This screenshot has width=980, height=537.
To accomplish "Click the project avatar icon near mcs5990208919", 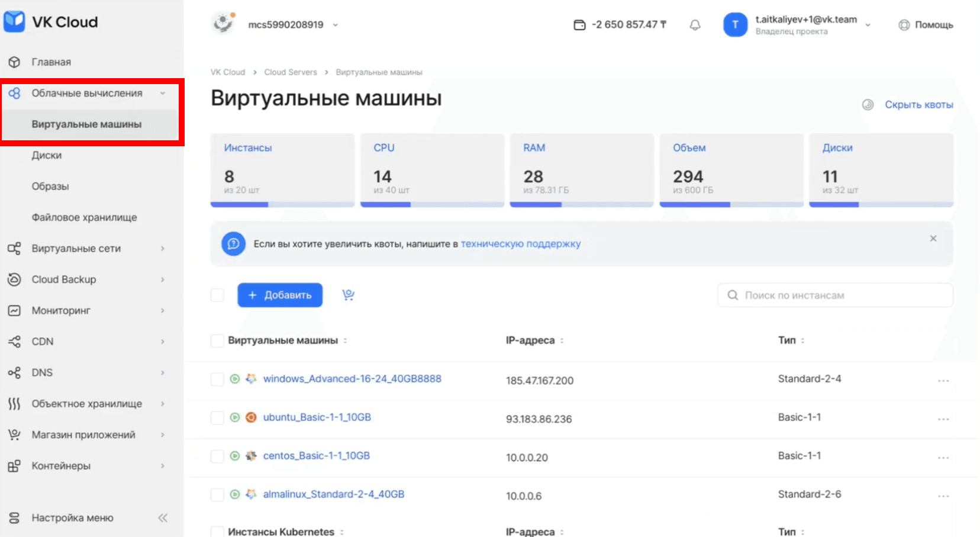I will (x=223, y=23).
